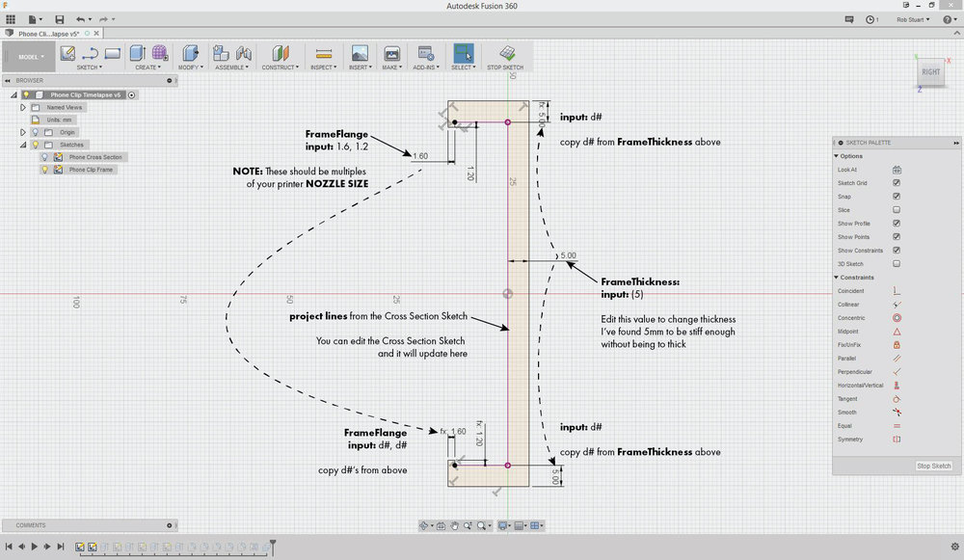Click the Add-Ins icon in toolbar
This screenshot has width=964, height=560.
(x=424, y=53)
